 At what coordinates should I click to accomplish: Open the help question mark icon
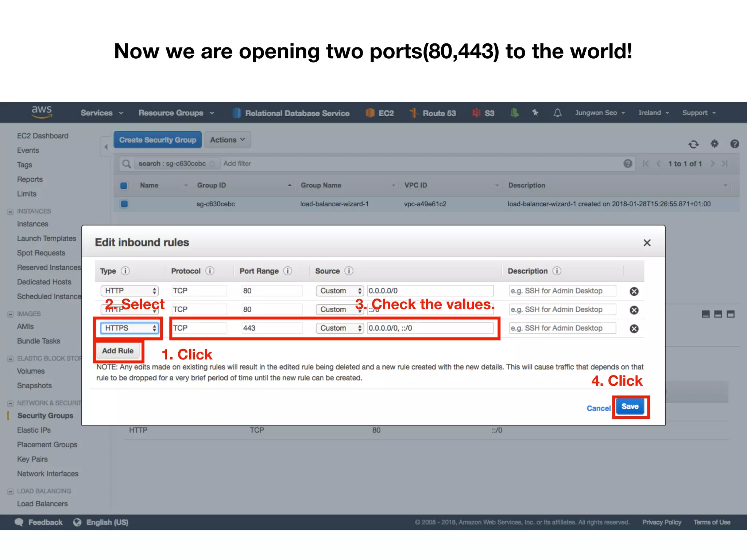(735, 144)
